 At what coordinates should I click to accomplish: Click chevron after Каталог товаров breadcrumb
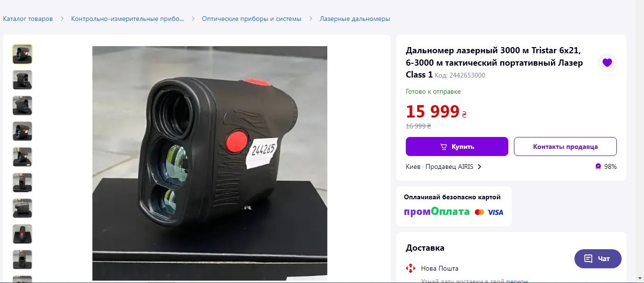[62, 19]
